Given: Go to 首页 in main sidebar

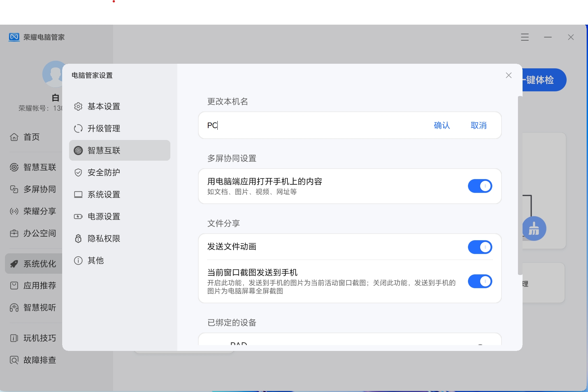Looking at the screenshot, I should (31, 137).
